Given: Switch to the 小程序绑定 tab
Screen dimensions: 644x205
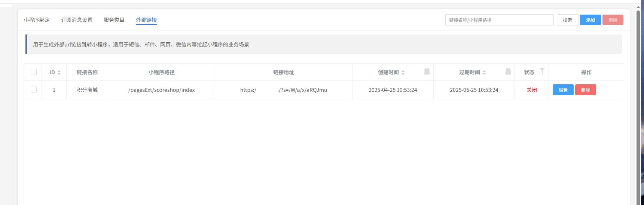Looking at the screenshot, I should pos(37,20).
